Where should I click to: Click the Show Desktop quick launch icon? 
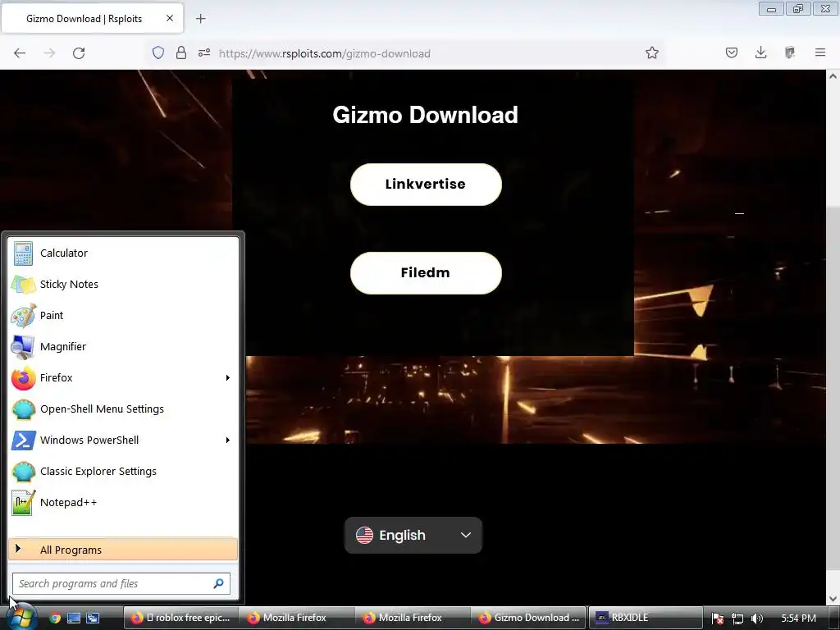coord(74,618)
